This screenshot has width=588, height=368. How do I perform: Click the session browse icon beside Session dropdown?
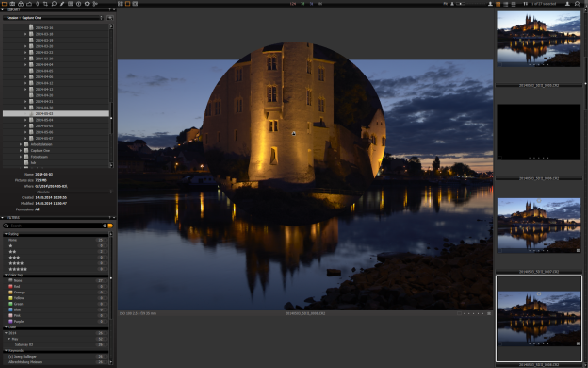pos(110,18)
